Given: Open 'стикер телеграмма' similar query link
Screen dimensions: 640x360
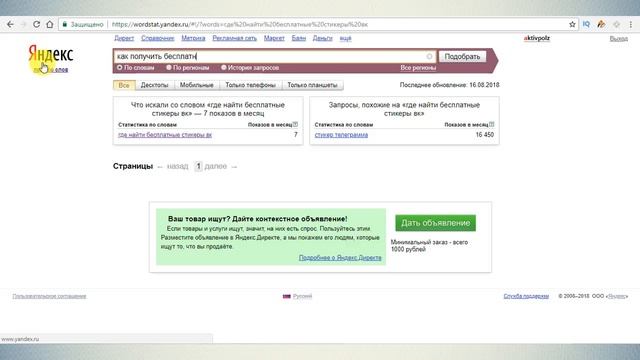Looking at the screenshot, I should pyautogui.click(x=341, y=135).
